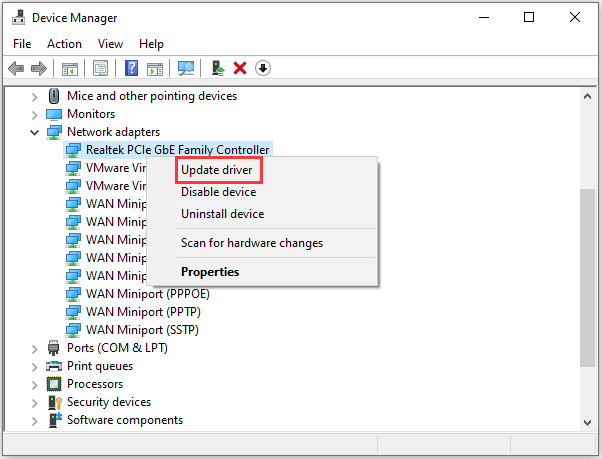Collapse the Network adapters node
The width and height of the screenshot is (602, 459).
coord(35,133)
